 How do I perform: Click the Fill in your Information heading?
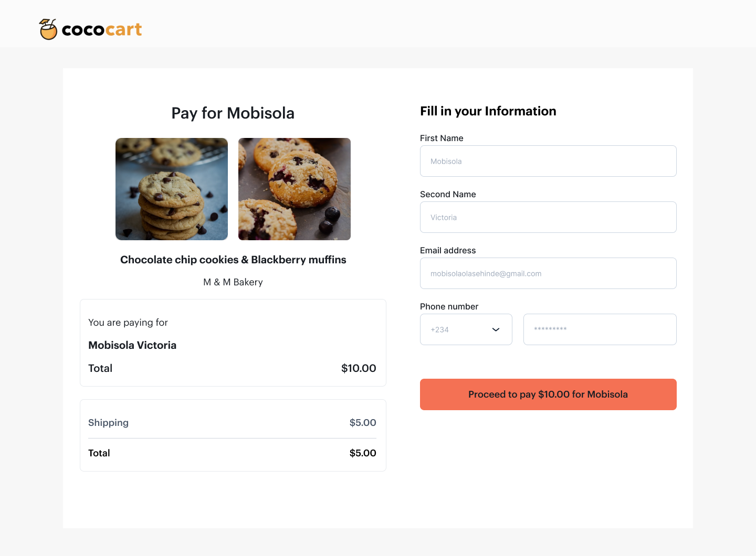point(488,111)
